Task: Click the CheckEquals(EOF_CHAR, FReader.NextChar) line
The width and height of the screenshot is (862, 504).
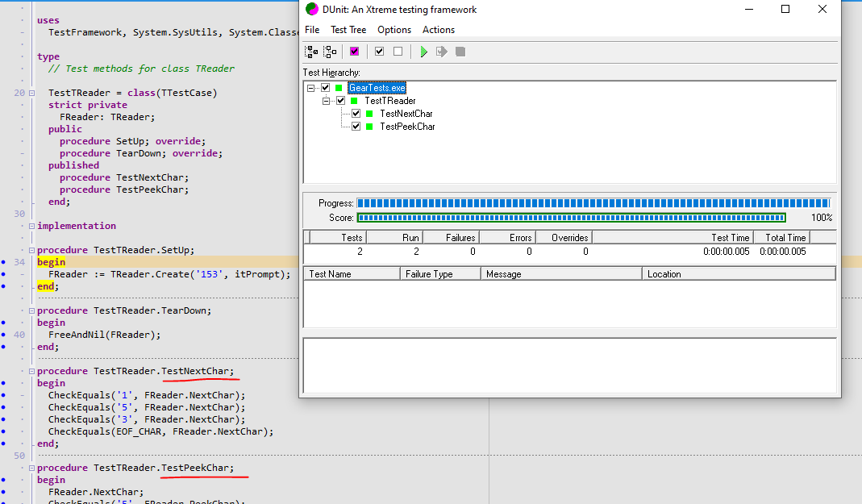Action: pos(160,431)
